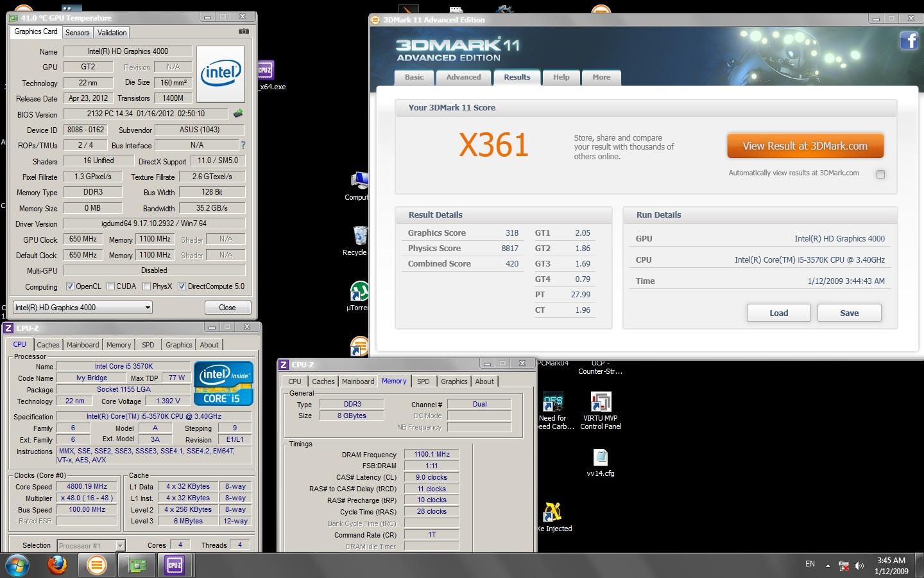The width and height of the screenshot is (924, 578).
Task: Open About tab in CPU-Z processor window
Action: [x=209, y=345]
